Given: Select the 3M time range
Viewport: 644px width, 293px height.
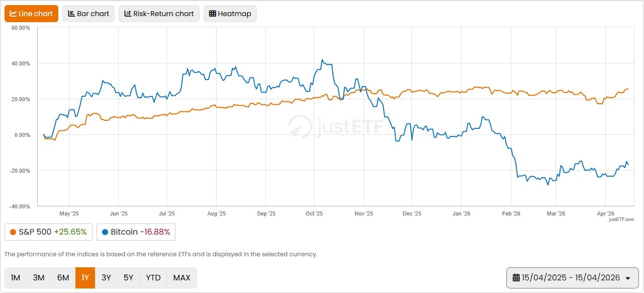Looking at the screenshot, I should [x=39, y=278].
